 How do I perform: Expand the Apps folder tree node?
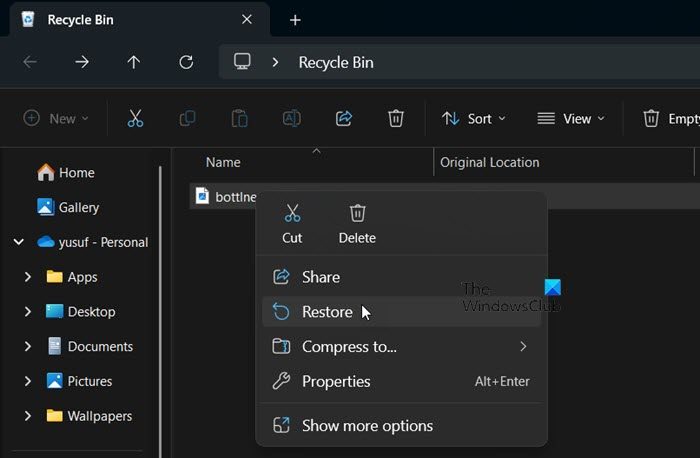click(28, 277)
